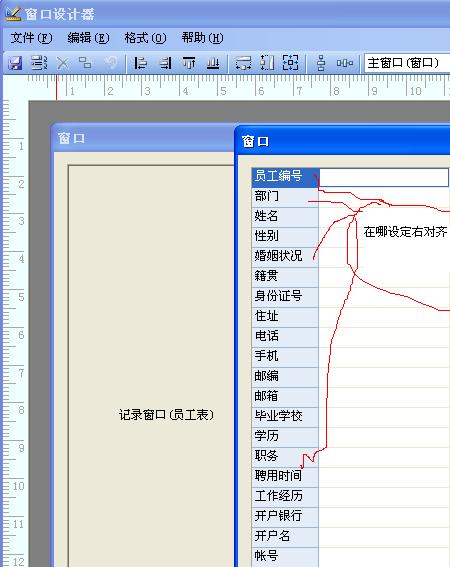The width and height of the screenshot is (450, 567).
Task: Open the properties list toolbar icon
Action: [38, 63]
